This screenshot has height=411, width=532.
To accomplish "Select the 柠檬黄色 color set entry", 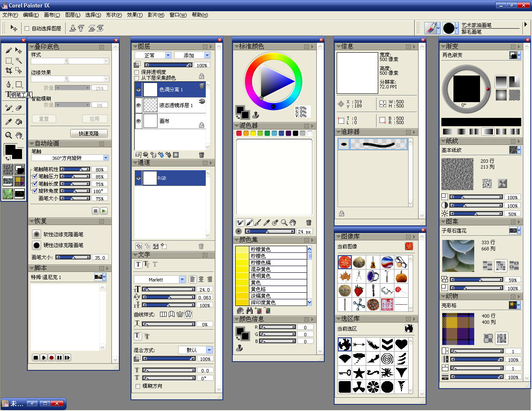I will [271, 250].
